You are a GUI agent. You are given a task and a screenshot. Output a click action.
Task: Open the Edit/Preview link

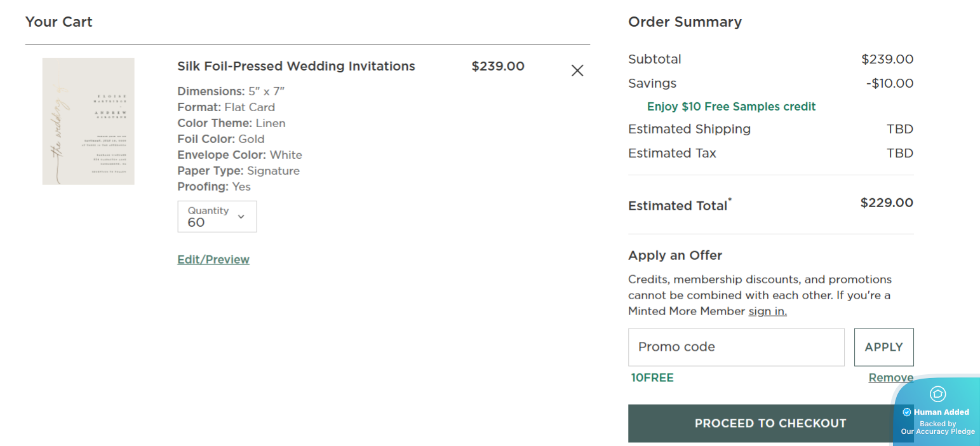(213, 259)
